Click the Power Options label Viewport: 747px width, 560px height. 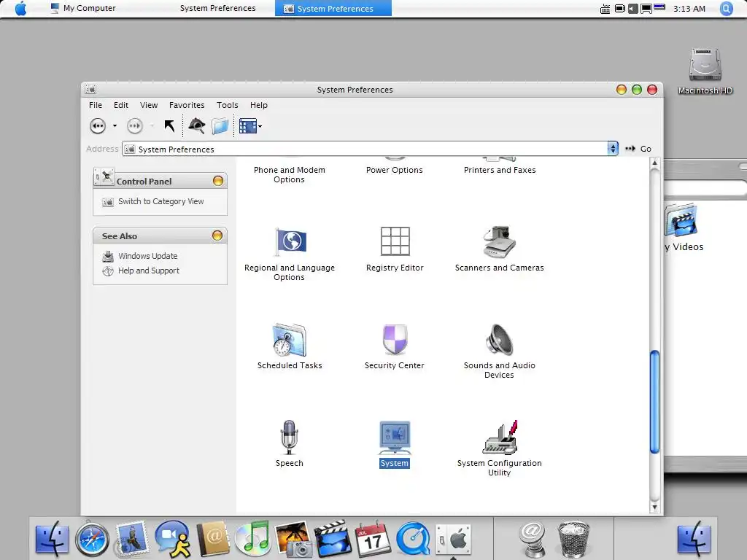click(x=395, y=170)
